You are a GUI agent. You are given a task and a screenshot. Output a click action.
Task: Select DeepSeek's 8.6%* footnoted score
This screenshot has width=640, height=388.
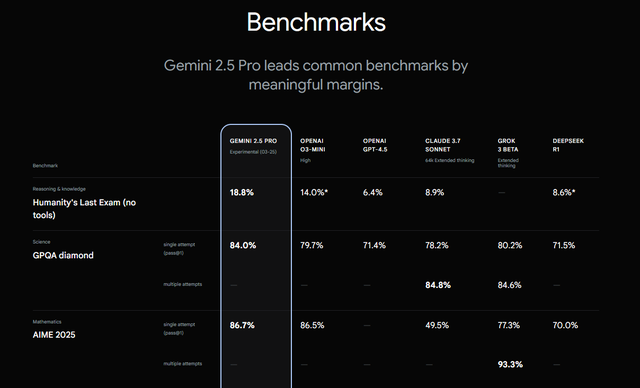pyautogui.click(x=564, y=192)
